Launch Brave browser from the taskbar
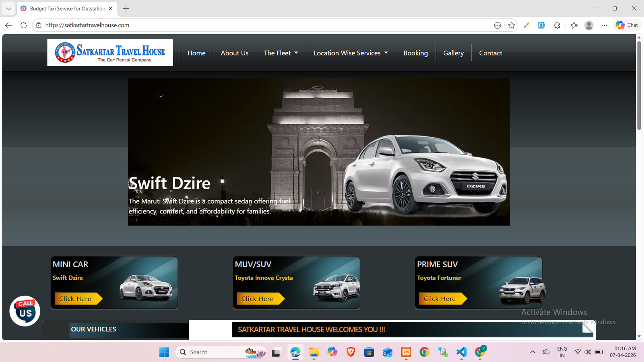Viewport: 644px width, 362px height. click(x=351, y=352)
